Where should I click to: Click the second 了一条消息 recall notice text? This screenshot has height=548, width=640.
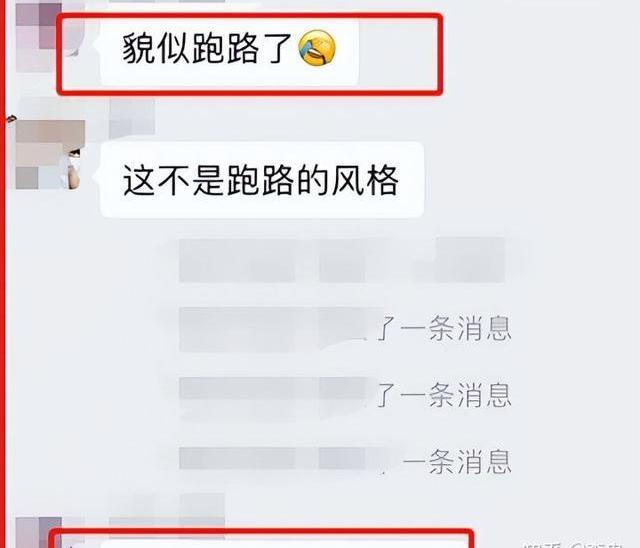pos(444,395)
